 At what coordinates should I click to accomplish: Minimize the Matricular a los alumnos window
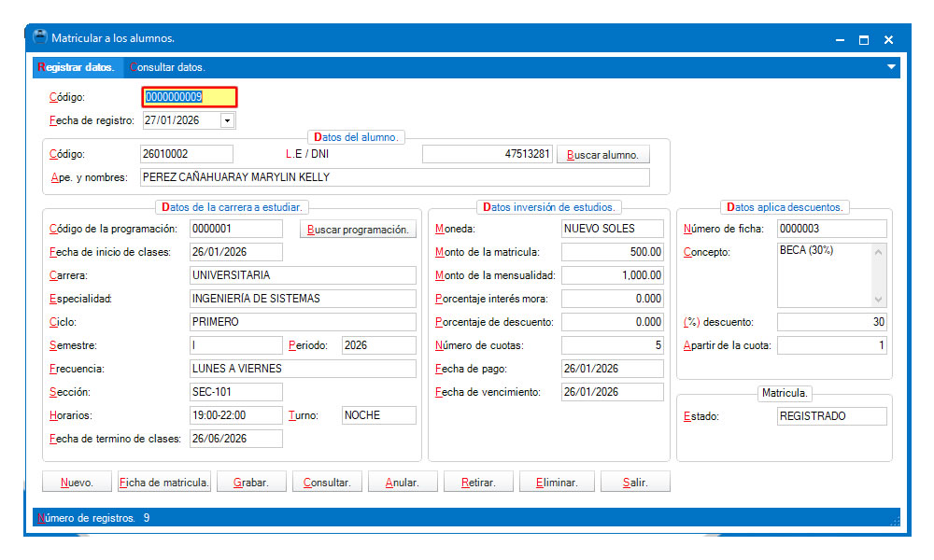(840, 40)
